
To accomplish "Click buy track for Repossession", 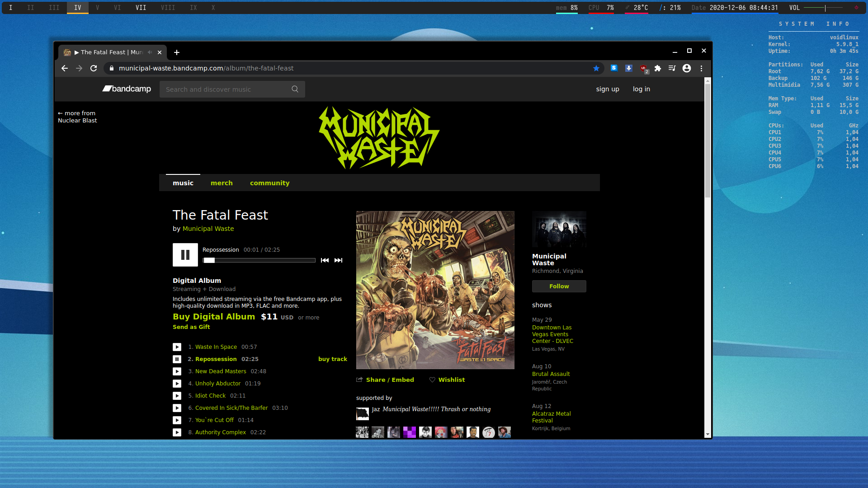I will coord(333,359).
